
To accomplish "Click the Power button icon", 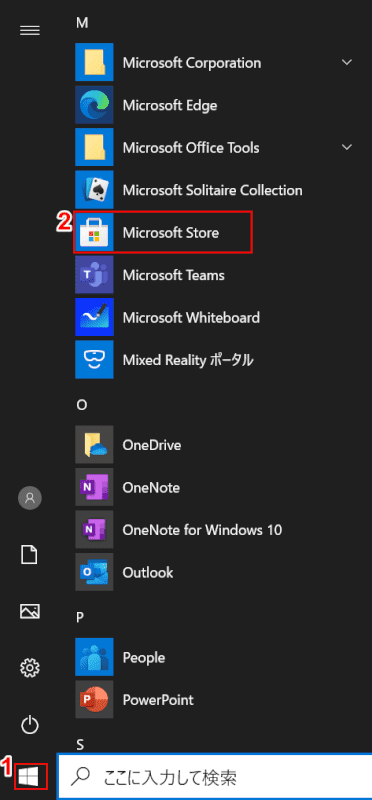I will tap(30, 723).
